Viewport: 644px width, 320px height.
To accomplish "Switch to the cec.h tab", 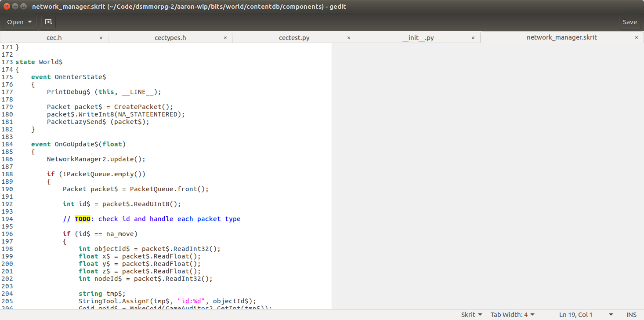I will pyautogui.click(x=54, y=38).
